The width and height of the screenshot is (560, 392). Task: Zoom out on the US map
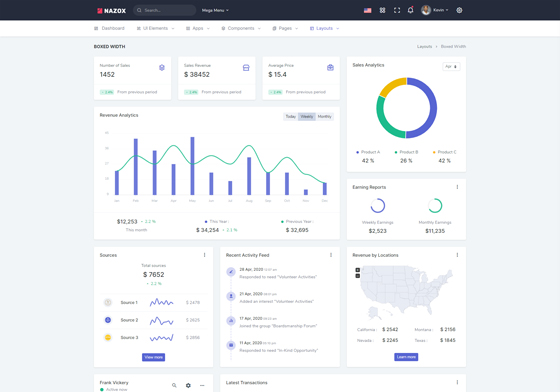coord(358,276)
